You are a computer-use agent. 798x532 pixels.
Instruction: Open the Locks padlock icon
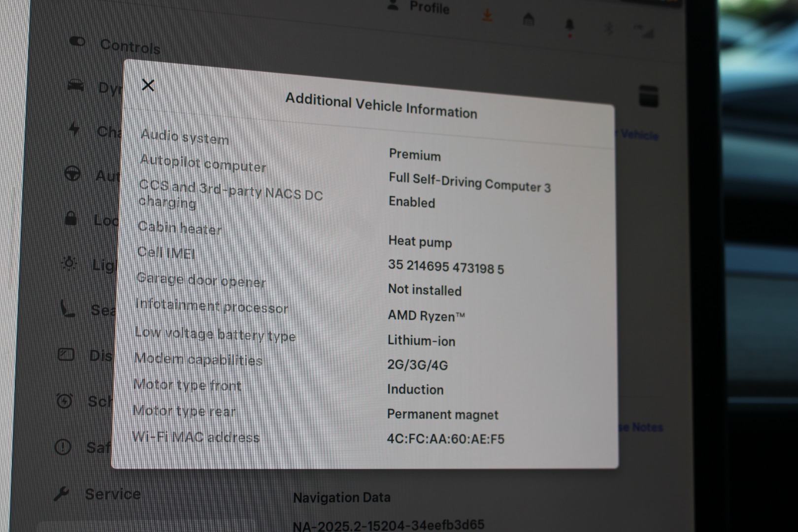pos(71,218)
